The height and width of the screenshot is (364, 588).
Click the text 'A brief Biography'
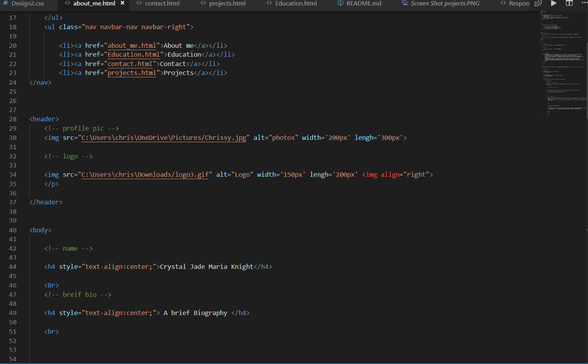coord(195,313)
